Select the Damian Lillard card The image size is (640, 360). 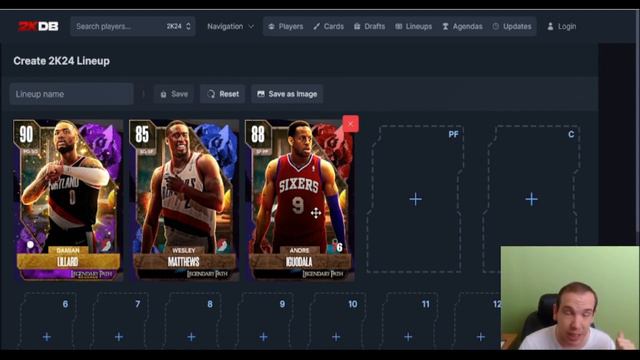(x=68, y=200)
